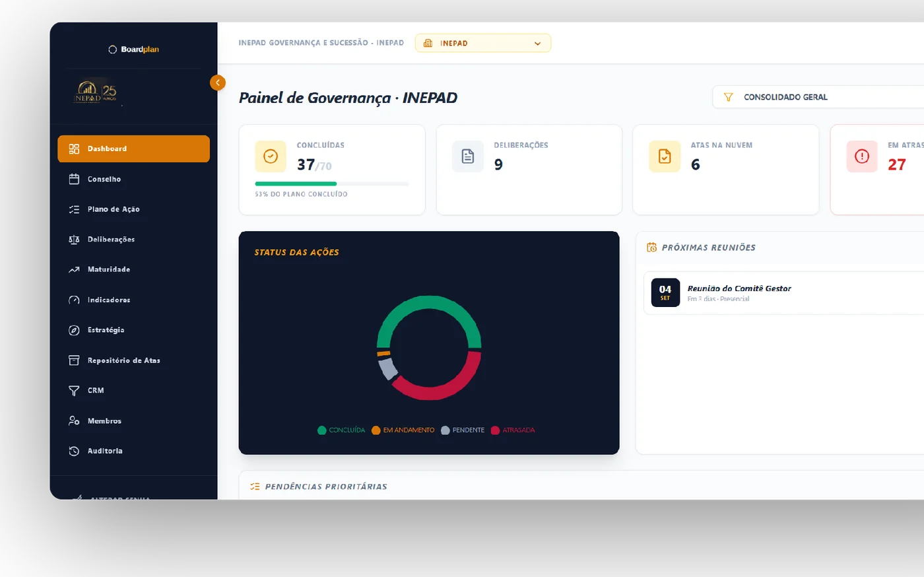Click the 'Painel de Governança · INEPAD' heading
Screen dimensions: 924x577
[348, 98]
